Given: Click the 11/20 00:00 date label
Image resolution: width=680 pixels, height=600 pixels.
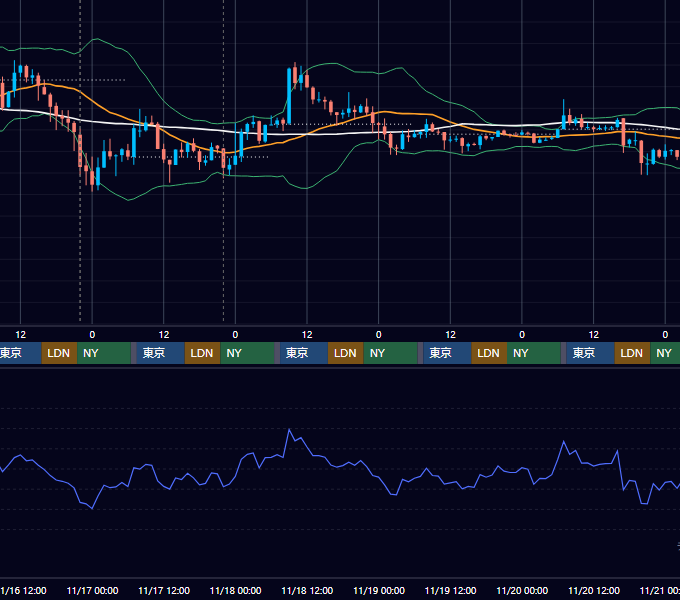Looking at the screenshot, I should 522,590.
